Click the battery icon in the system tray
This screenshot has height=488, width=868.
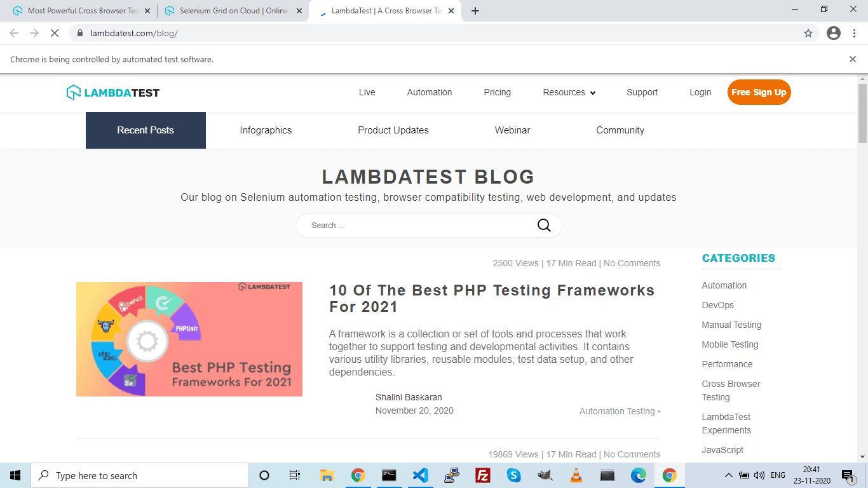pos(743,475)
